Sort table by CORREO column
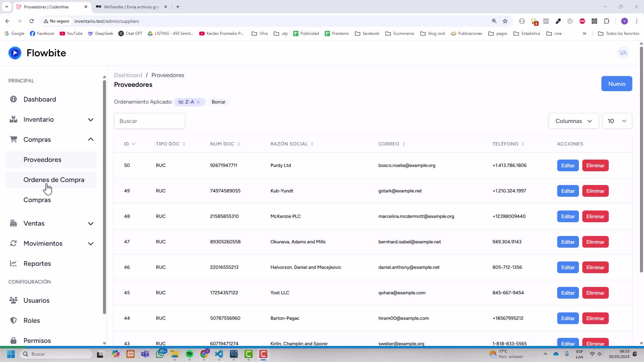 [392, 144]
